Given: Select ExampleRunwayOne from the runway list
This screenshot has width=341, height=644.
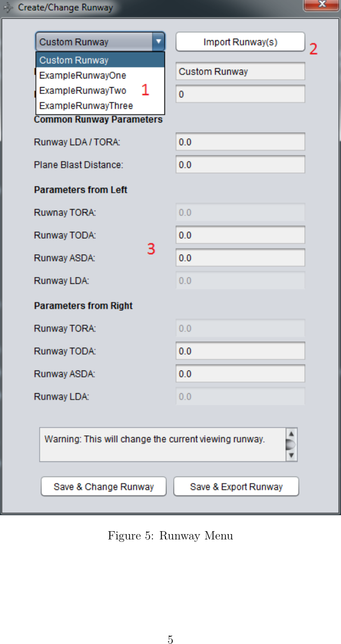Looking at the screenshot, I should tap(83, 75).
